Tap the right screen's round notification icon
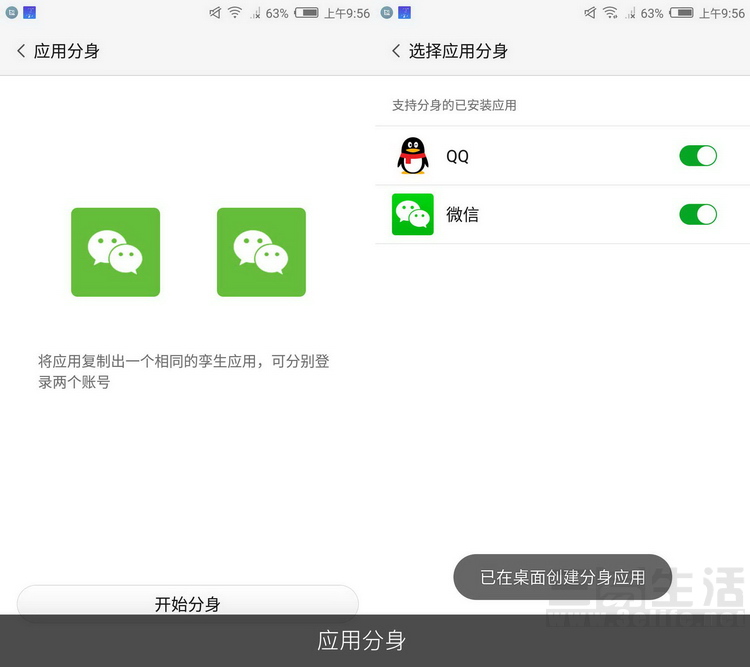Screen dimensions: 750x667 (386, 12)
